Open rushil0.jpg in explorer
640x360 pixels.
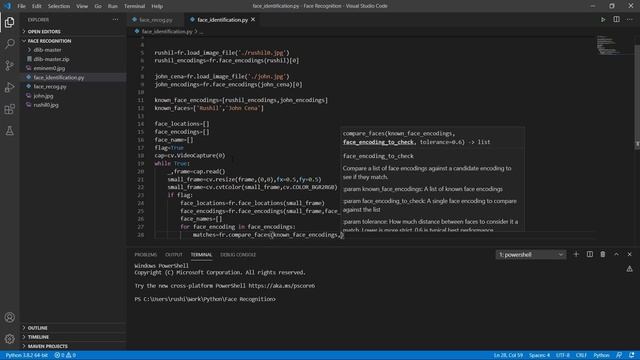click(46, 105)
